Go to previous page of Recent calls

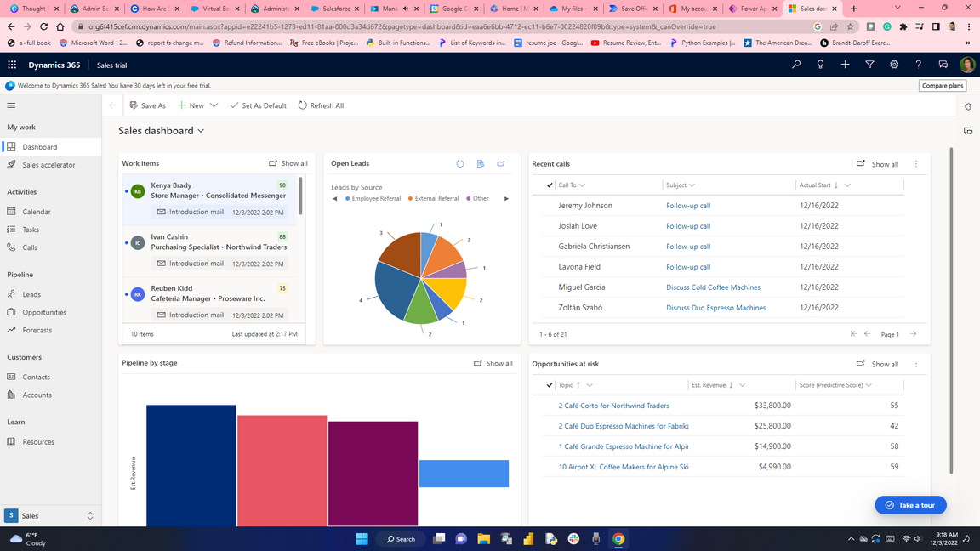tap(868, 334)
